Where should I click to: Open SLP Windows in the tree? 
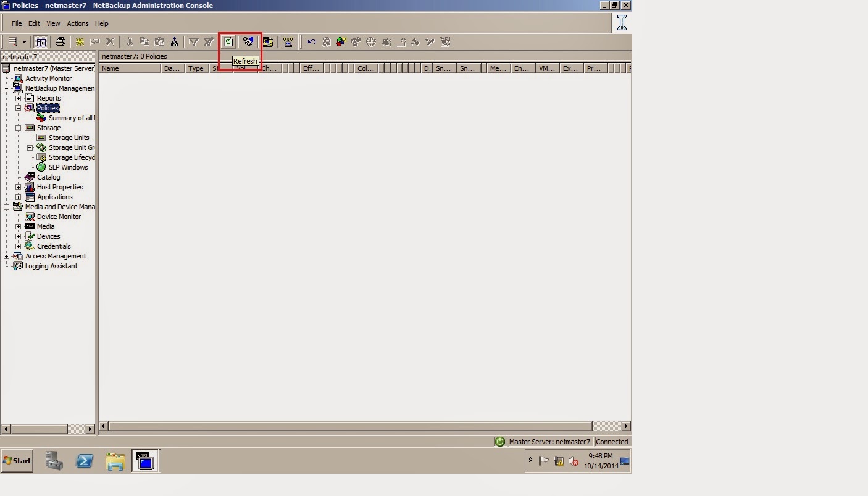coord(68,167)
